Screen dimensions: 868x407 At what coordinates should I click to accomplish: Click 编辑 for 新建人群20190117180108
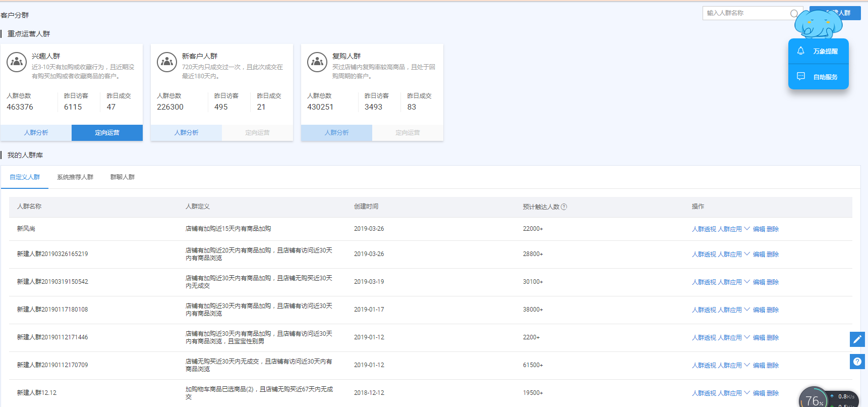759,310
